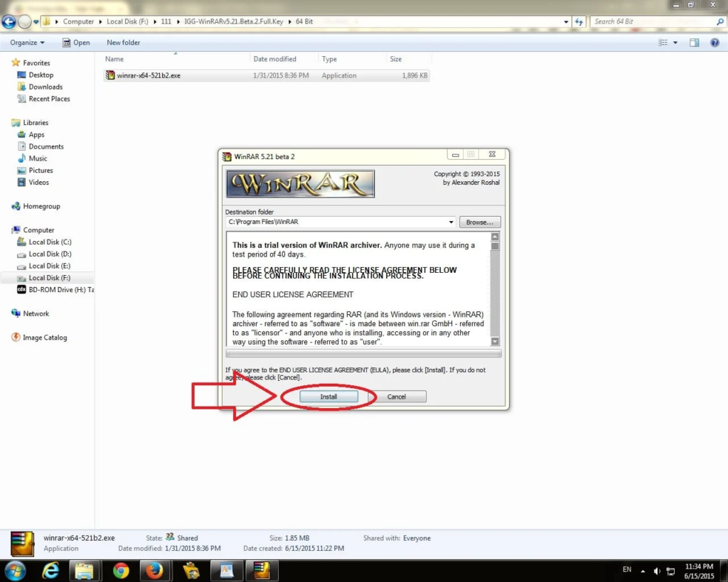Screen dimensions: 728x582
Task: Click the Help question mark icon
Action: click(x=714, y=43)
